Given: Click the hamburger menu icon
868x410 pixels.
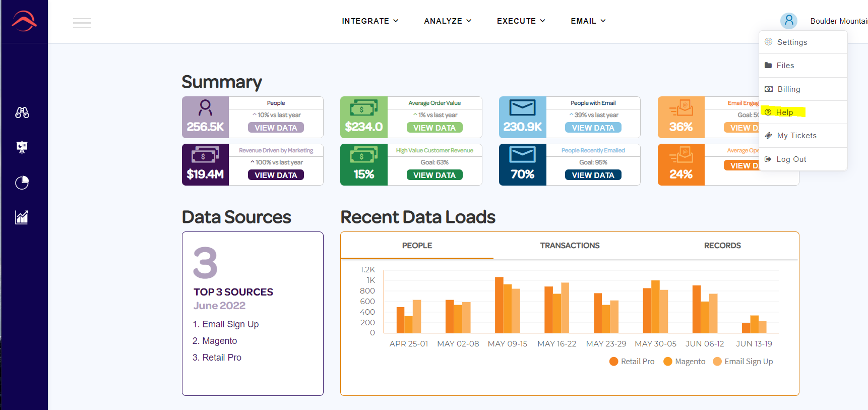Looking at the screenshot, I should [82, 23].
